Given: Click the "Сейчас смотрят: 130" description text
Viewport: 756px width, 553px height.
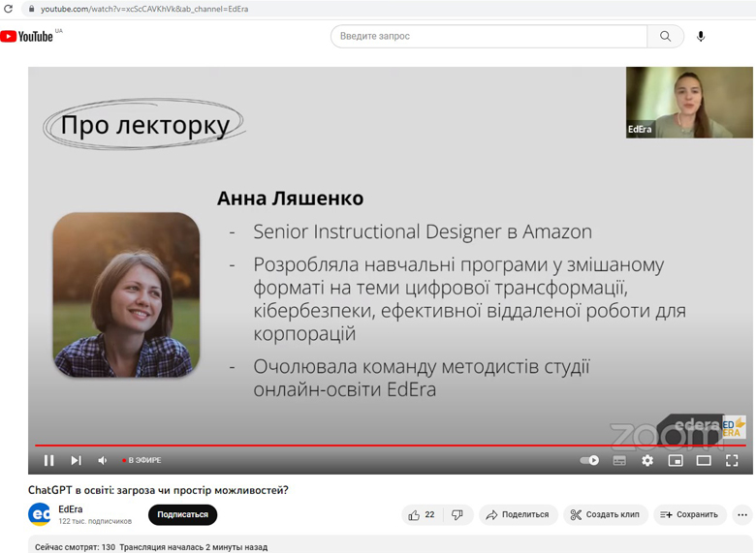Looking at the screenshot, I should (x=76, y=547).
